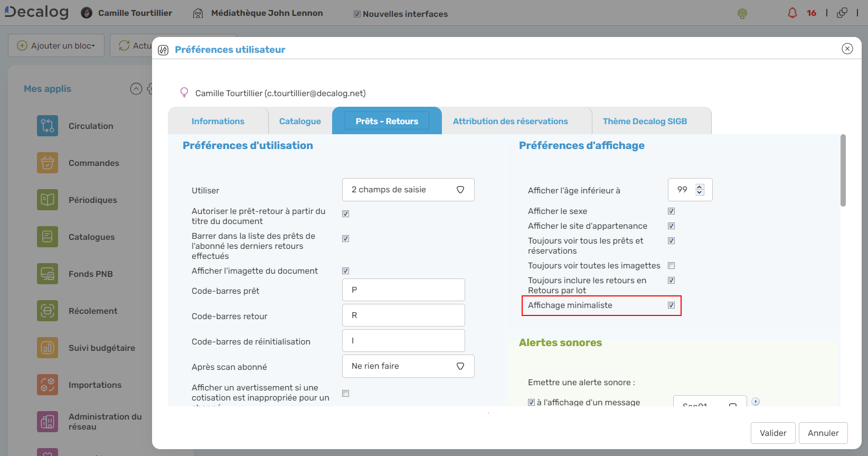Click the plus icon on Ajouter un bloc
The image size is (868, 456).
click(x=22, y=45)
